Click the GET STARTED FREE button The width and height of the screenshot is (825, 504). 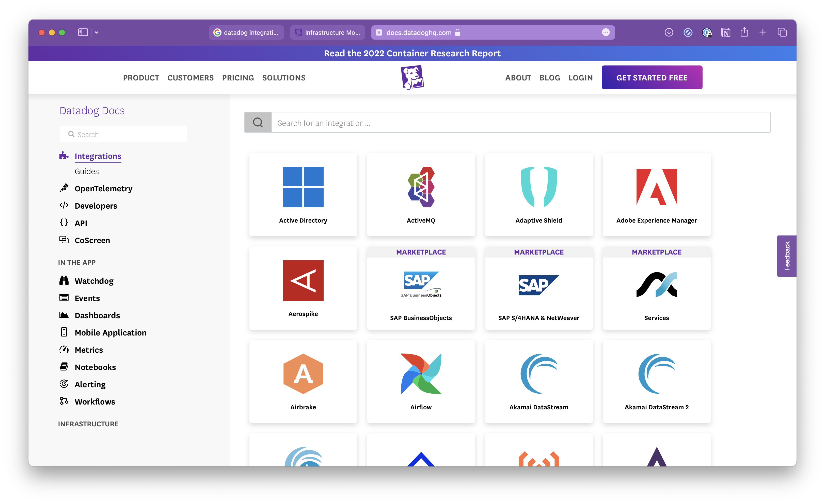[652, 77]
